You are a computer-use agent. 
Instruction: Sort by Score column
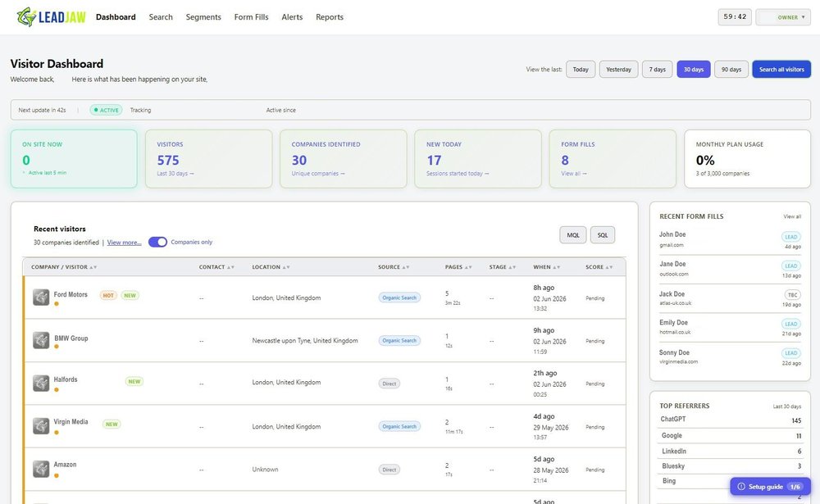(x=599, y=267)
